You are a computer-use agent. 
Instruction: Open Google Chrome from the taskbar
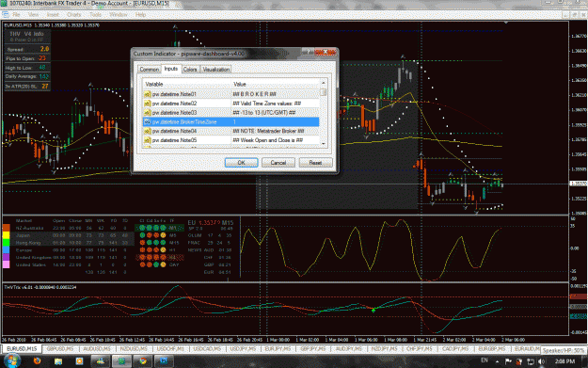[x=143, y=361]
